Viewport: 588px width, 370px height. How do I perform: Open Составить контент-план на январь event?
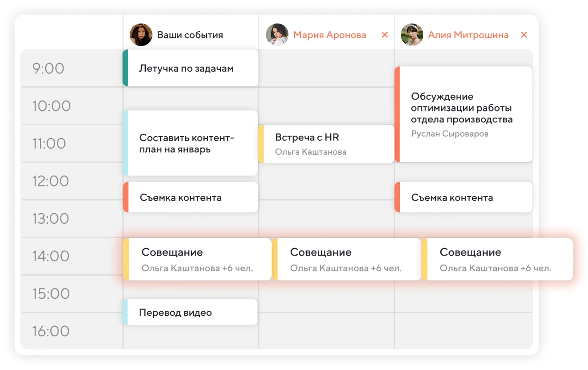(191, 143)
